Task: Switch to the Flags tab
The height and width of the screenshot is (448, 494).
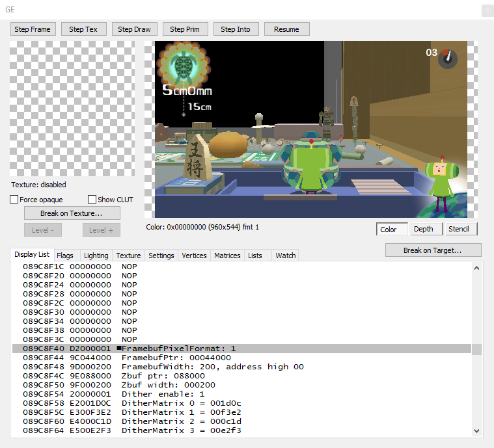Action: [x=64, y=256]
